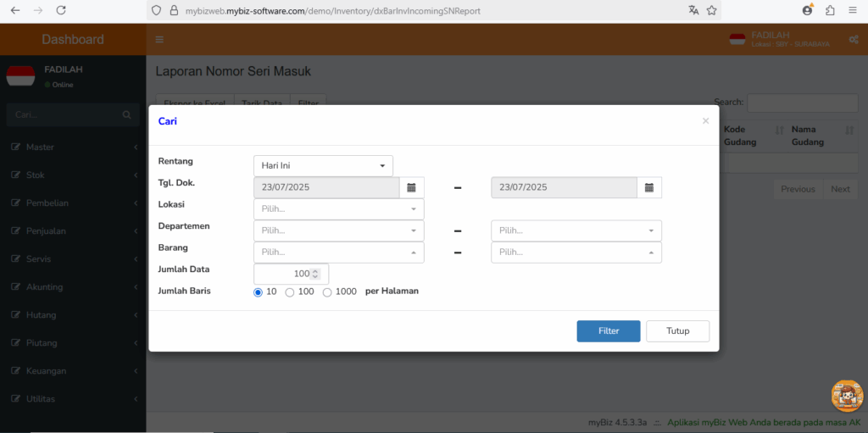Toggle sidebar with hamburger icon

coord(159,39)
